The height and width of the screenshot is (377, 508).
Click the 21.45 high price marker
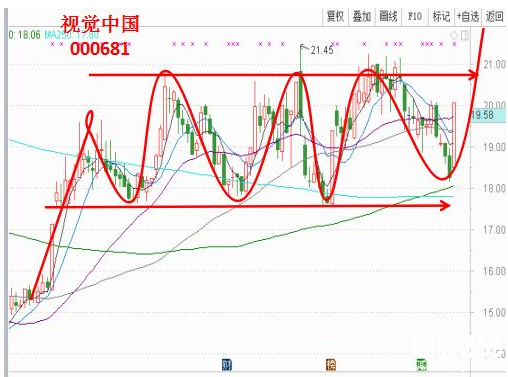(x=322, y=50)
